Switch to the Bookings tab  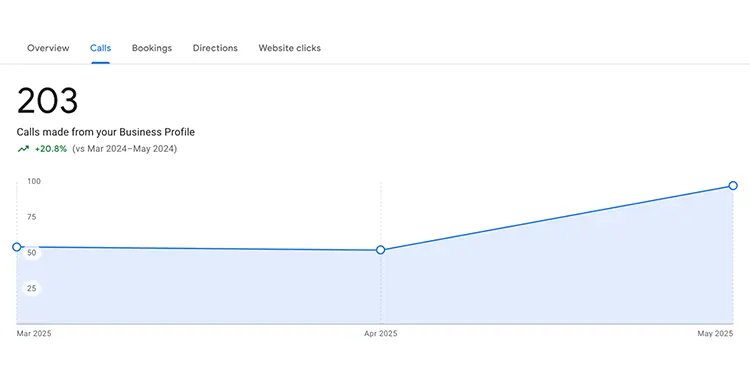click(x=152, y=48)
